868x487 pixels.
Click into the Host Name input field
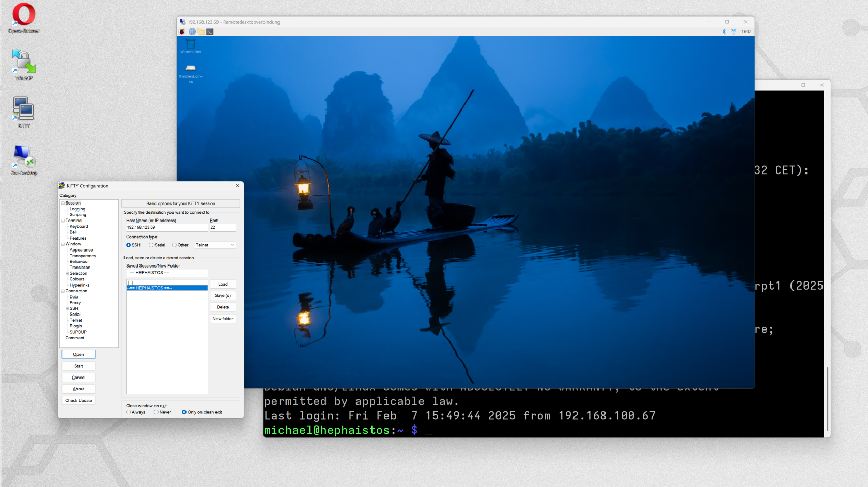166,227
